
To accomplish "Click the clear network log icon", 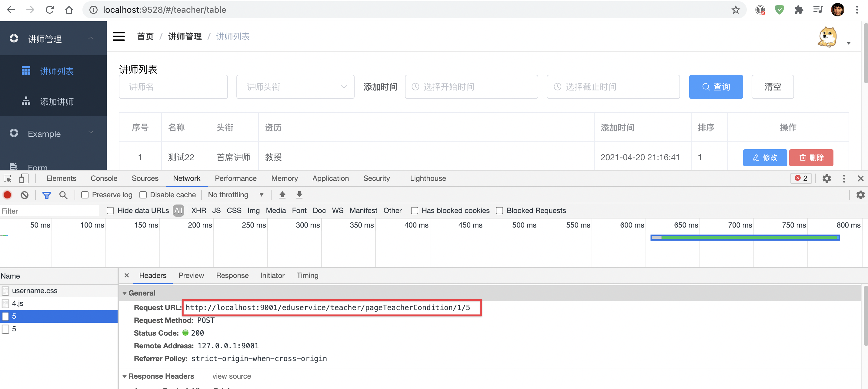I will [24, 195].
